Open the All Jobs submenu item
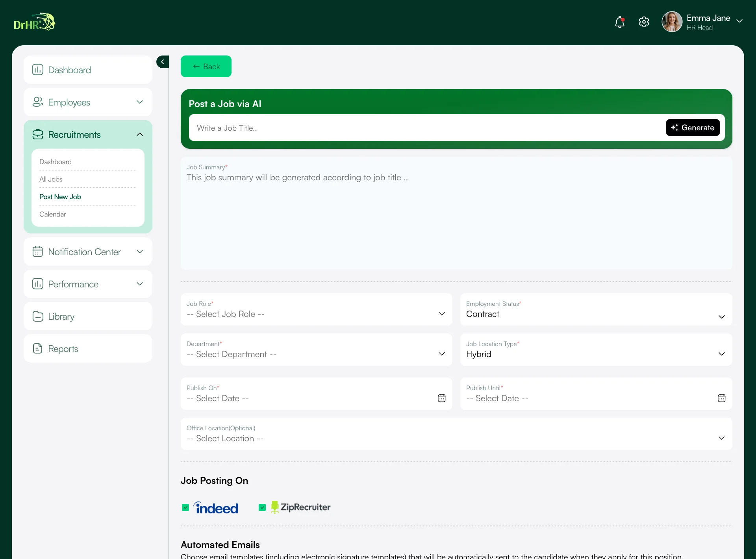This screenshot has width=756, height=559. [51, 179]
